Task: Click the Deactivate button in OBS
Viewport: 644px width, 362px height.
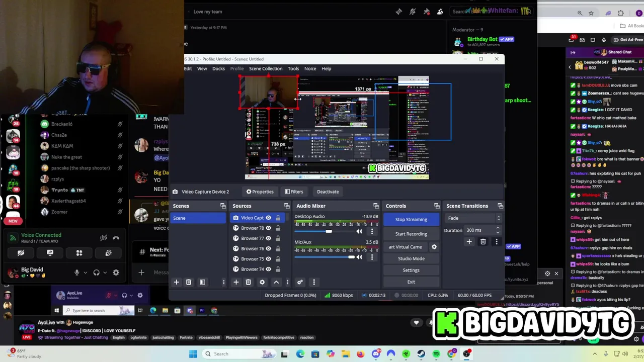Action: (x=328, y=192)
